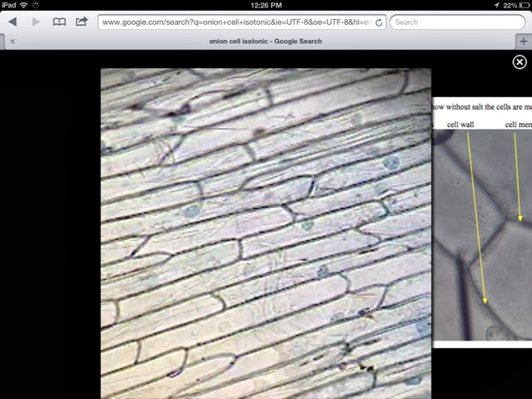Tap the location services arrow icon

tap(497, 5)
